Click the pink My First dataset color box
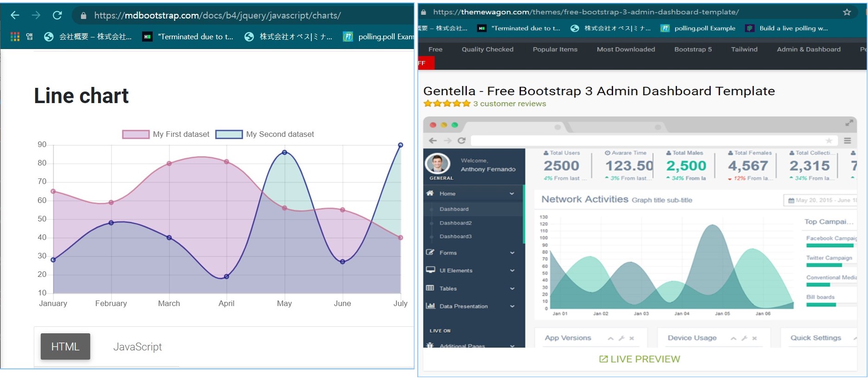The height and width of the screenshot is (380, 868). click(x=136, y=135)
